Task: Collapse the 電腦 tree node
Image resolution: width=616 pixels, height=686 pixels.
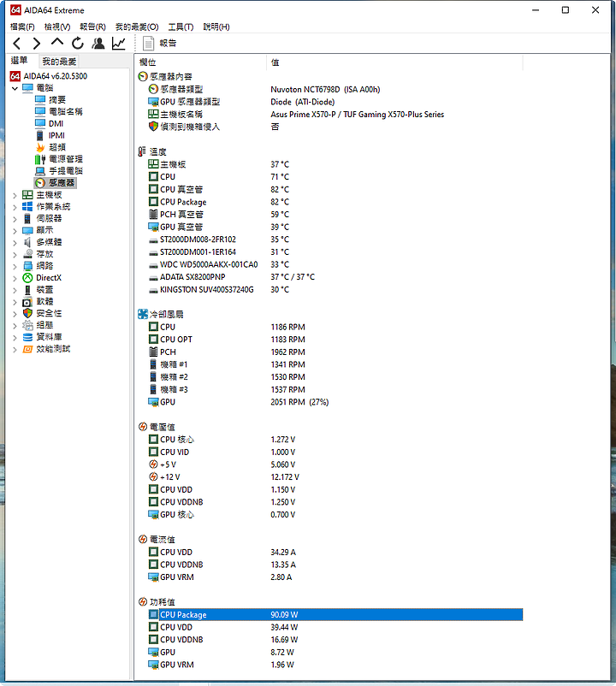Action: 15,88
